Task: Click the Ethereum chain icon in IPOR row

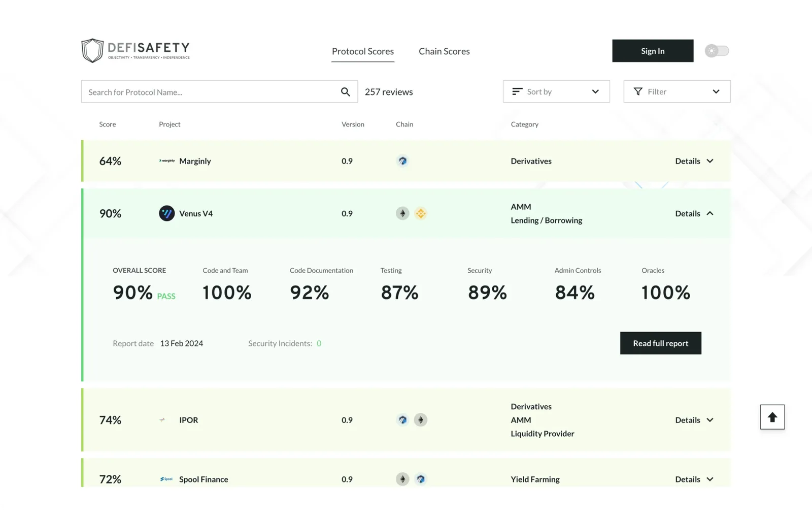Action: (421, 420)
